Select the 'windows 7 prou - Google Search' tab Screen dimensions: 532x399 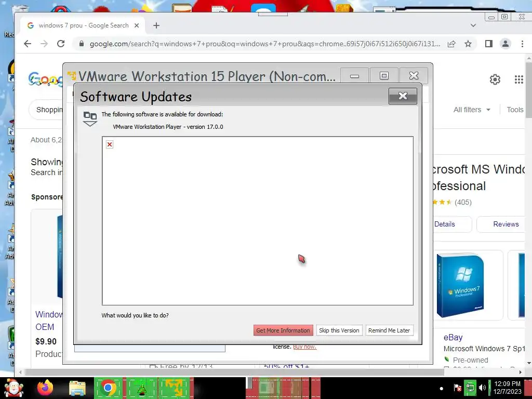[83, 25]
